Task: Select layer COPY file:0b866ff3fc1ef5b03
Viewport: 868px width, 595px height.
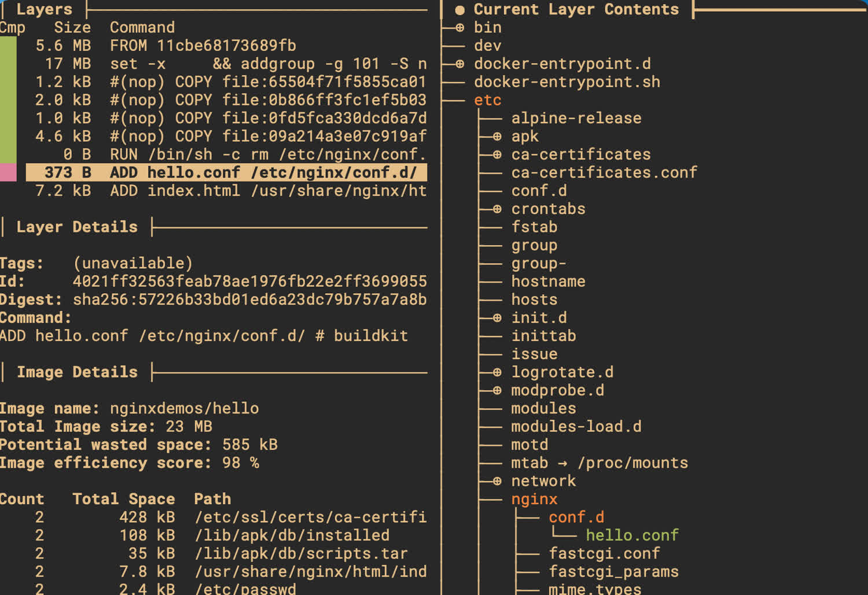Action: pos(226,100)
